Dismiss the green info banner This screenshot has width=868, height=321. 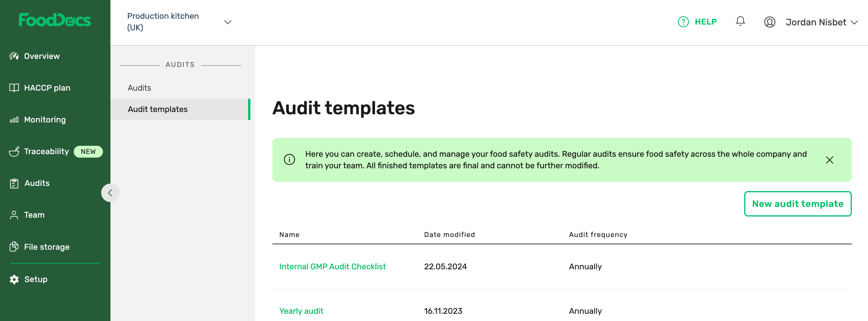click(830, 160)
